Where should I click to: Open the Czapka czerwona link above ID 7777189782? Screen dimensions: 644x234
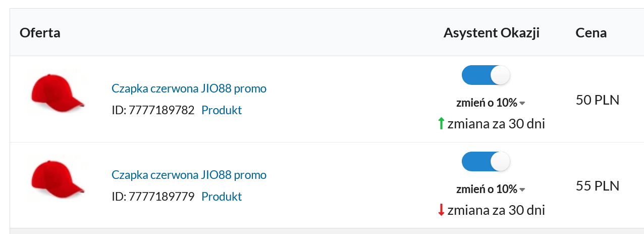[189, 88]
